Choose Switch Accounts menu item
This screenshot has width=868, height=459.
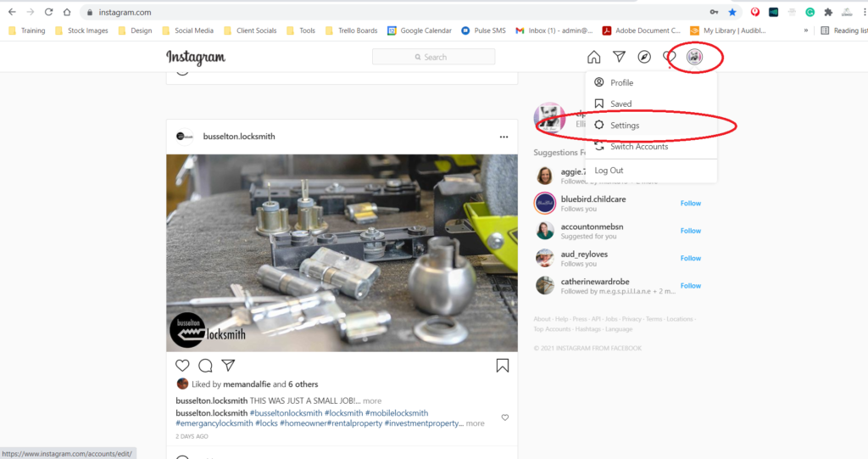651,146
